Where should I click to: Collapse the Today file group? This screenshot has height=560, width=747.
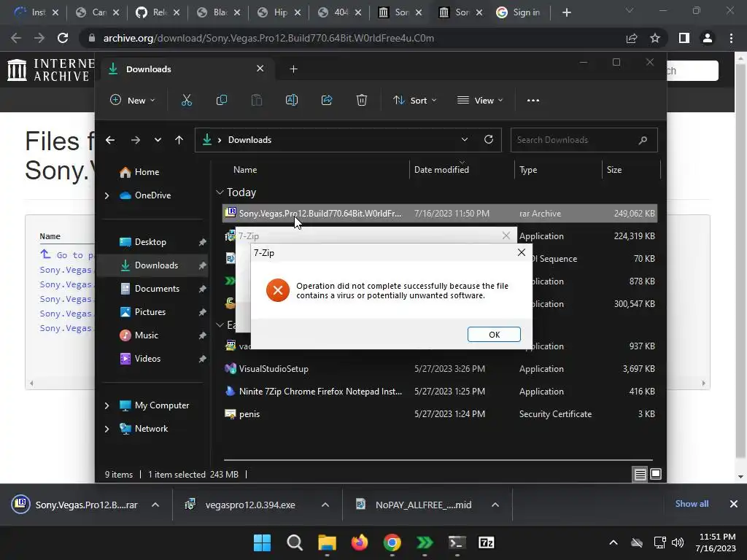(x=220, y=192)
